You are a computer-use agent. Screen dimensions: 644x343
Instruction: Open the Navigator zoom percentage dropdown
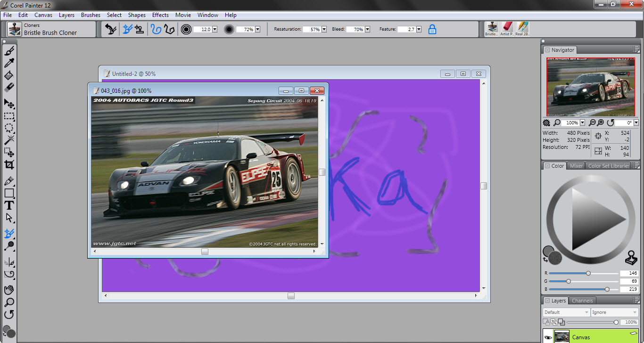[x=582, y=122]
